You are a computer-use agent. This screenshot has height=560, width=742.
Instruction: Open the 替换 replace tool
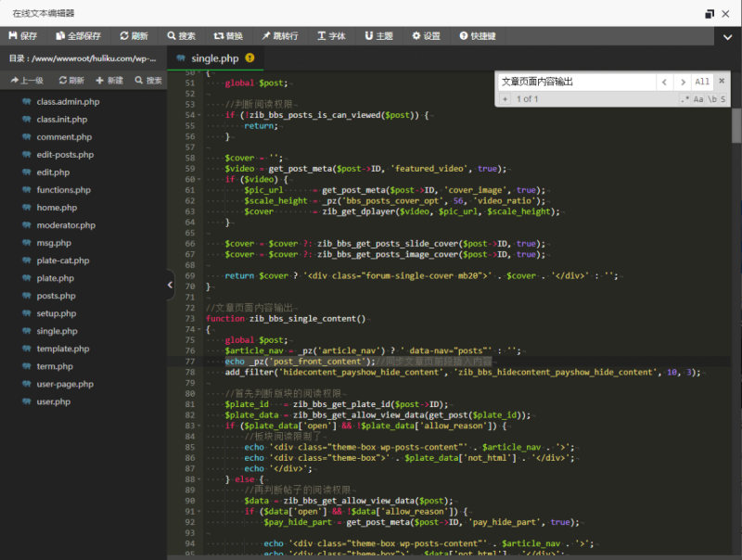coord(228,36)
